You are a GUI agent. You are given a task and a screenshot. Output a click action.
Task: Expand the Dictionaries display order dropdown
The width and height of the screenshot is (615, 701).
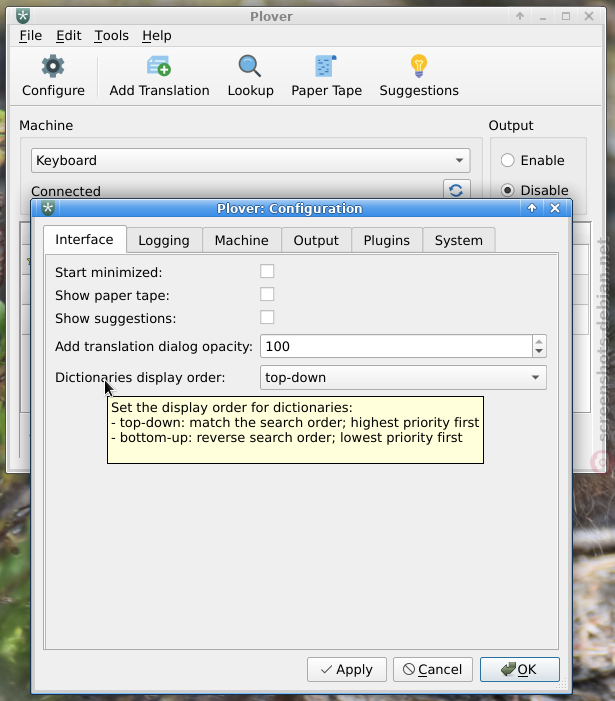click(x=403, y=377)
